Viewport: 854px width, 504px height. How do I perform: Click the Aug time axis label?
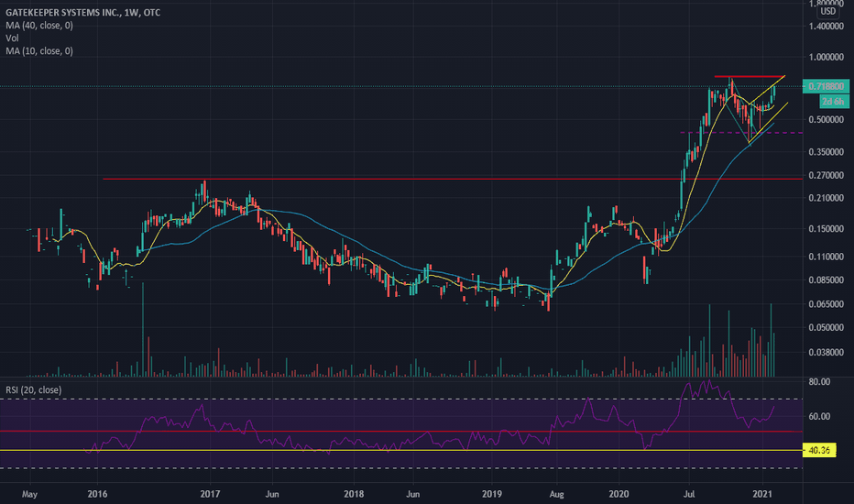tap(556, 494)
